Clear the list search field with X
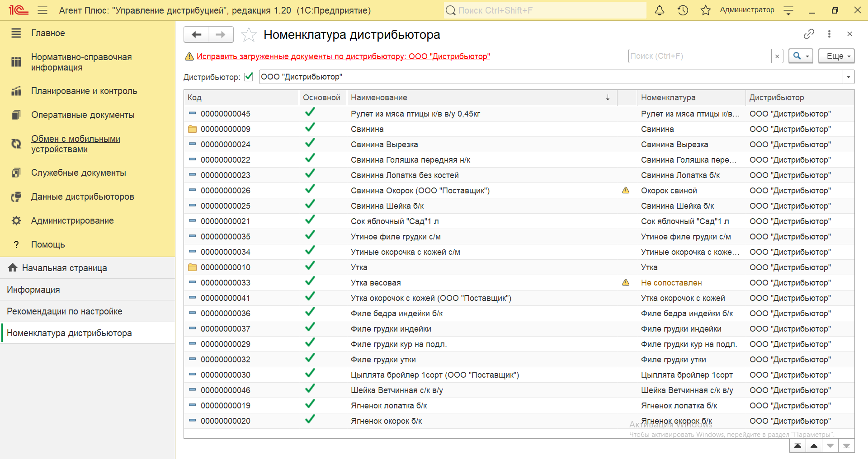This screenshot has height=459, width=868. click(x=777, y=56)
